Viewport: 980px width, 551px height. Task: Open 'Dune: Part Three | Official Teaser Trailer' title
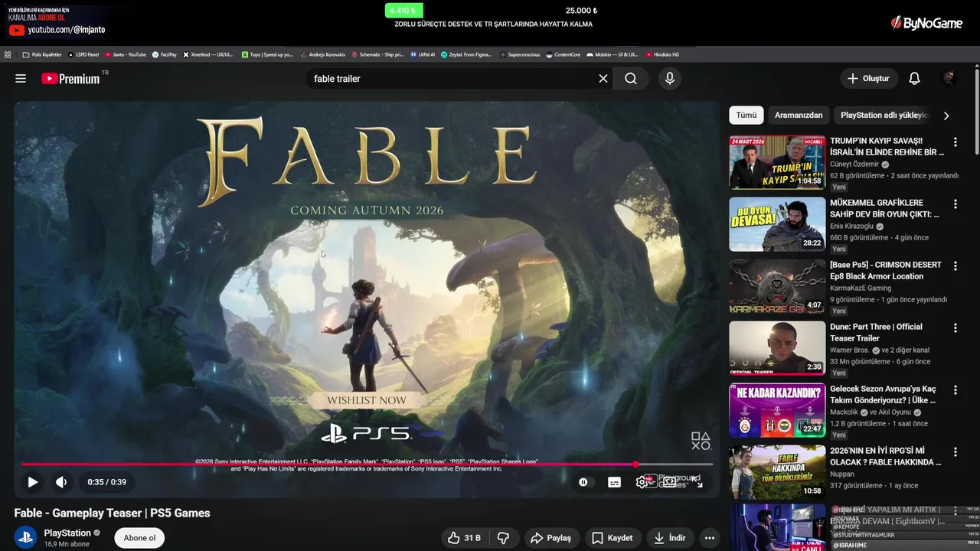(x=876, y=332)
